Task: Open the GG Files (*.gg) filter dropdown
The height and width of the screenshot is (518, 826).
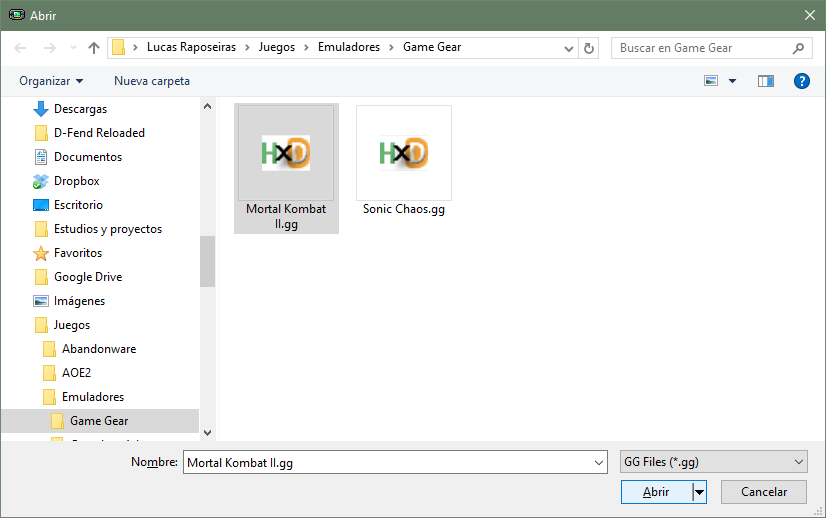Action: 714,462
